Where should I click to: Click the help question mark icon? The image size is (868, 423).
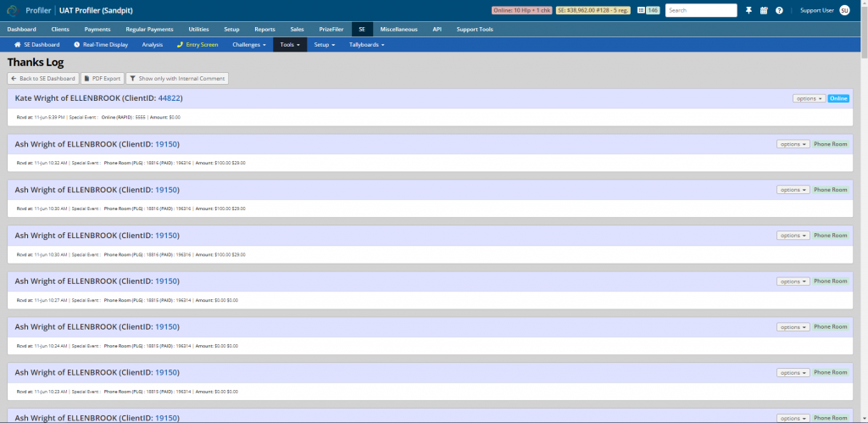(779, 10)
